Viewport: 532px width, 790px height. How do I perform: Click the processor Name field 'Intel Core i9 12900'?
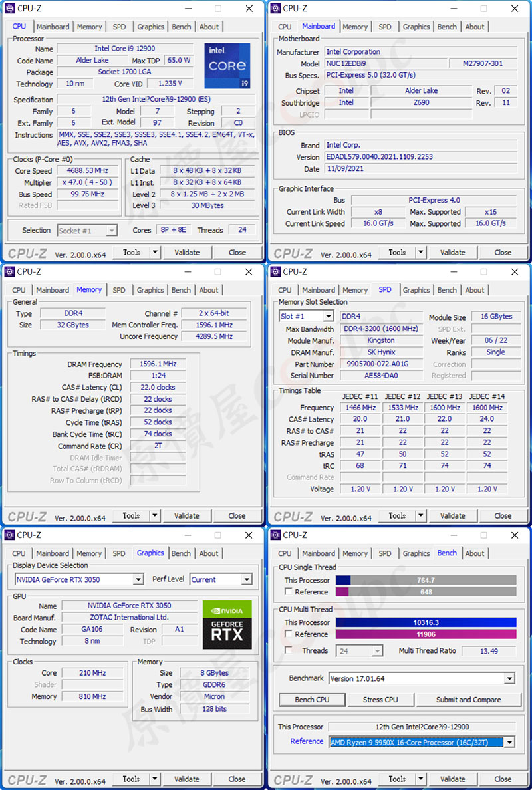[x=125, y=49]
